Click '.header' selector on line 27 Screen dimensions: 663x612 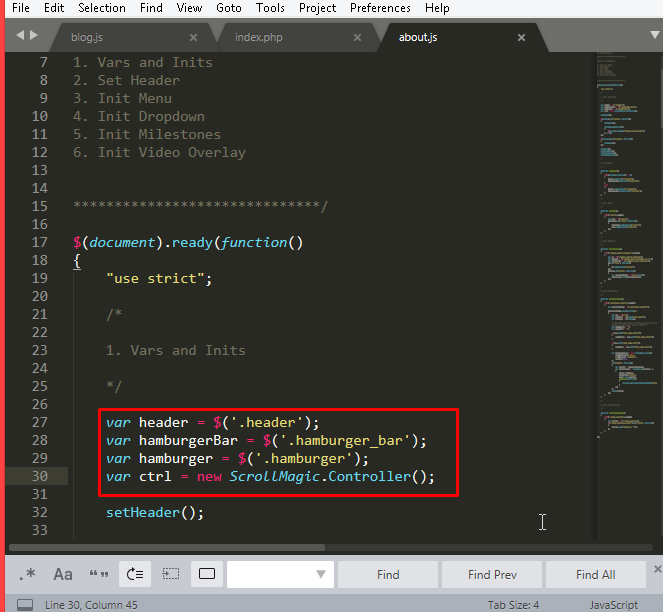[x=266, y=423]
